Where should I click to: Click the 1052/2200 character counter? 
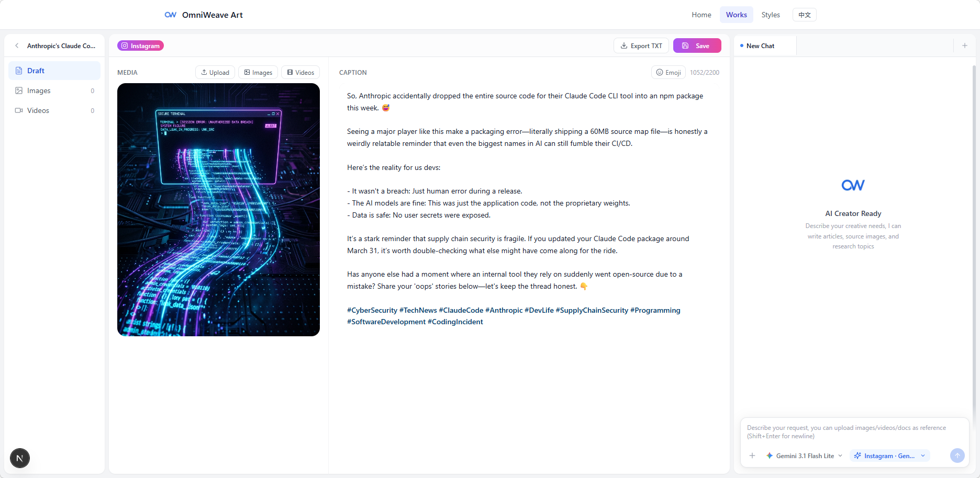click(705, 73)
